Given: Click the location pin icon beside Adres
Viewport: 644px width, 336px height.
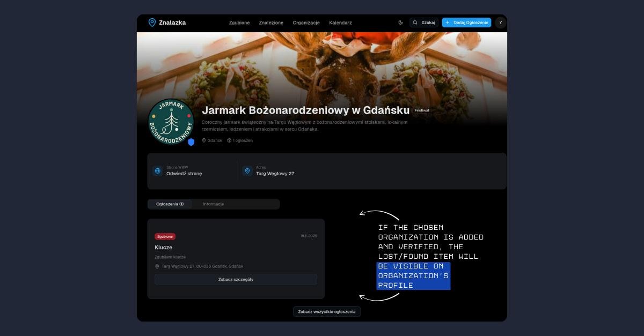Looking at the screenshot, I should coord(247,171).
